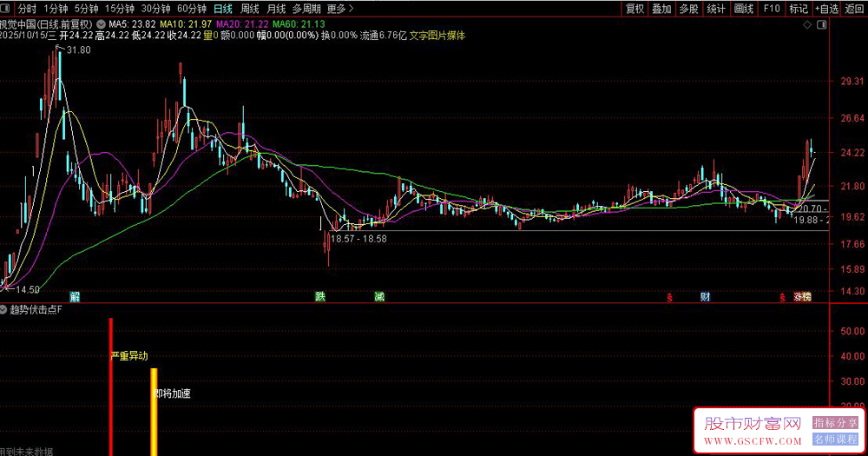Click the MA60: 21.13 label
The height and width of the screenshot is (456, 868).
(x=299, y=24)
